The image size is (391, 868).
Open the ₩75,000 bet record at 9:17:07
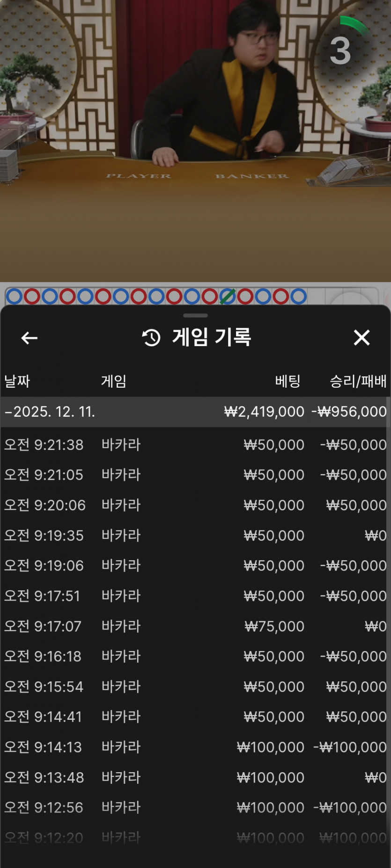[195, 626]
